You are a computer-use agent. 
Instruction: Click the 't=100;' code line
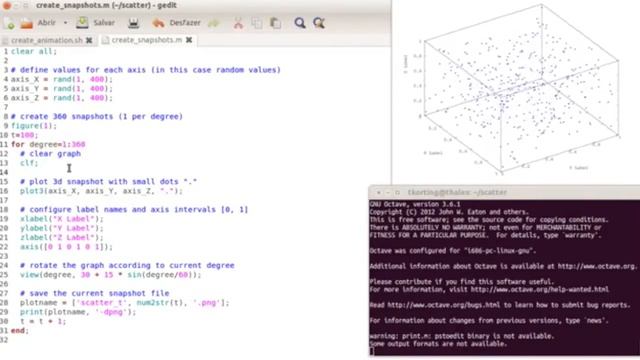[24, 135]
